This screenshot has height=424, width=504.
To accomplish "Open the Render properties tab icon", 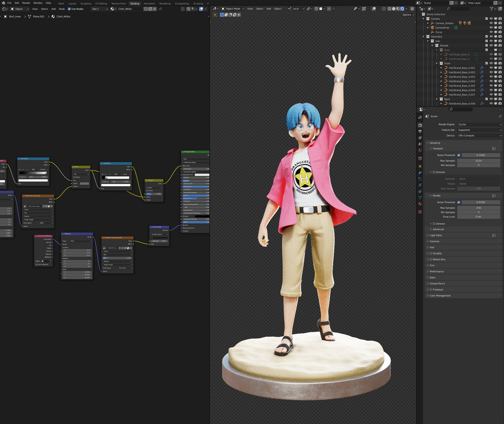I will point(420,125).
